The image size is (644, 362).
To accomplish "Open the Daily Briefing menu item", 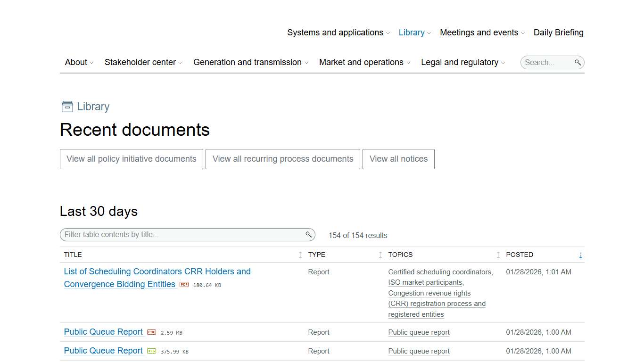I will tap(558, 32).
